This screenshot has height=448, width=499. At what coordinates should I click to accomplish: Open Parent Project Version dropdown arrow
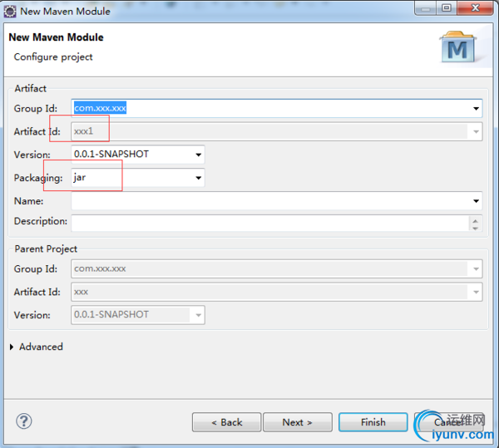click(198, 315)
